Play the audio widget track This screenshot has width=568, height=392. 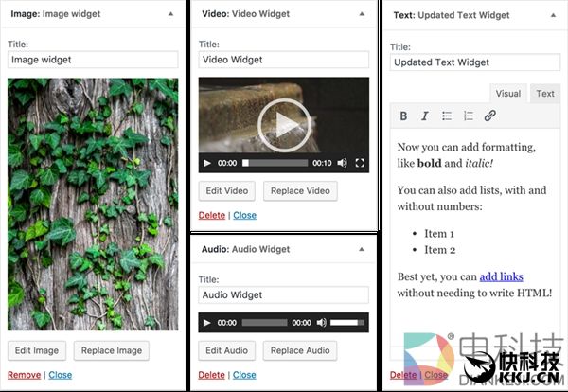(207, 323)
